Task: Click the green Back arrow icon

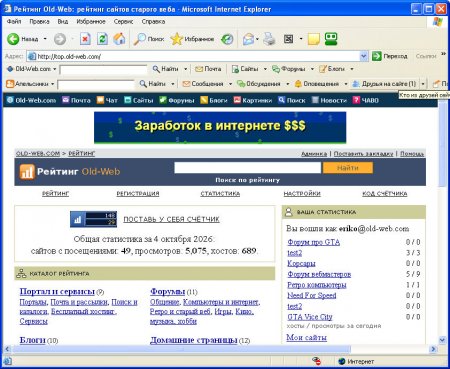Action: (x=13, y=39)
